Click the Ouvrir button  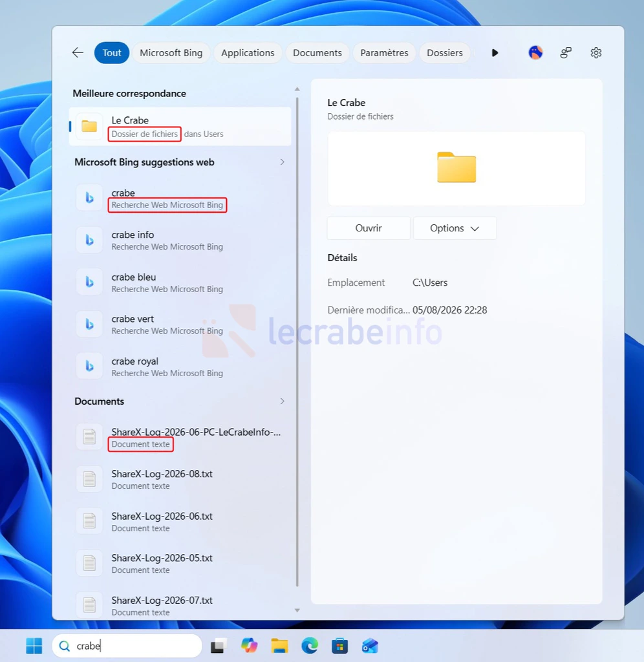(369, 228)
